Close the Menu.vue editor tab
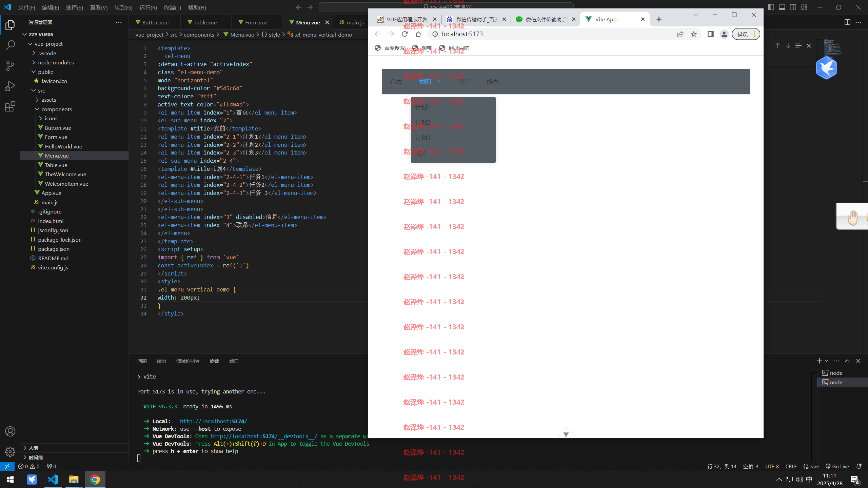Image resolution: width=868 pixels, height=488 pixels. pos(327,22)
